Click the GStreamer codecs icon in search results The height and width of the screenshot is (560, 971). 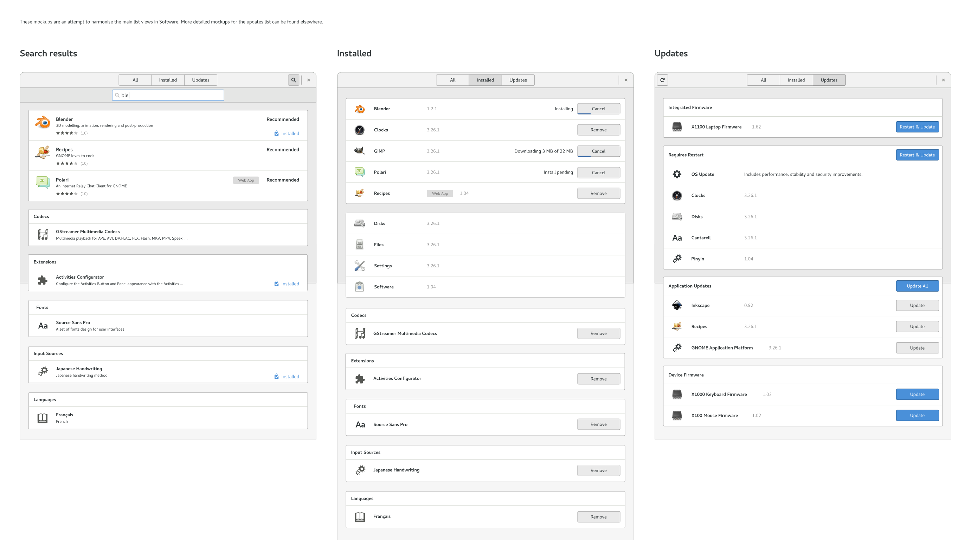43,234
